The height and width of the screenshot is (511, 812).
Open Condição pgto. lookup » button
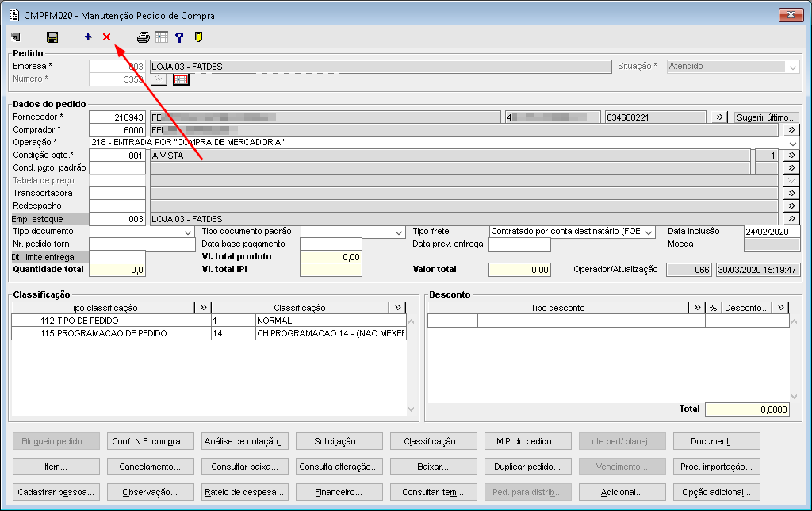(x=792, y=155)
